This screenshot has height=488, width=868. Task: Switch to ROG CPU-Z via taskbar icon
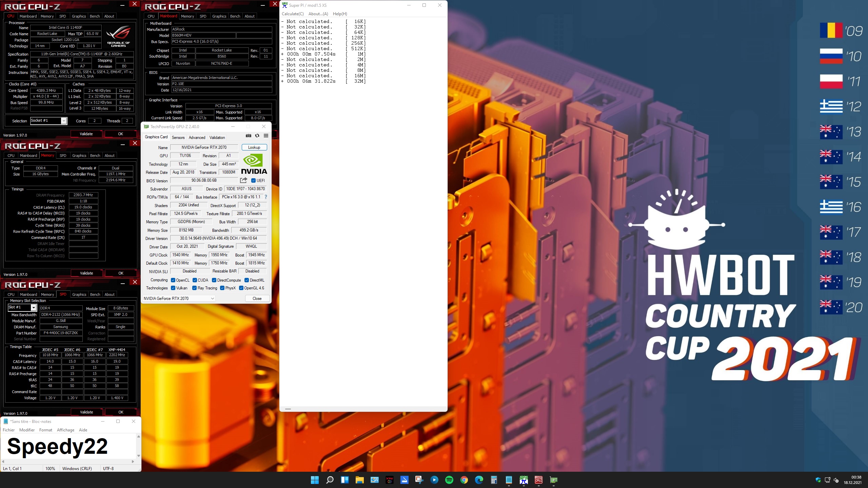click(539, 480)
